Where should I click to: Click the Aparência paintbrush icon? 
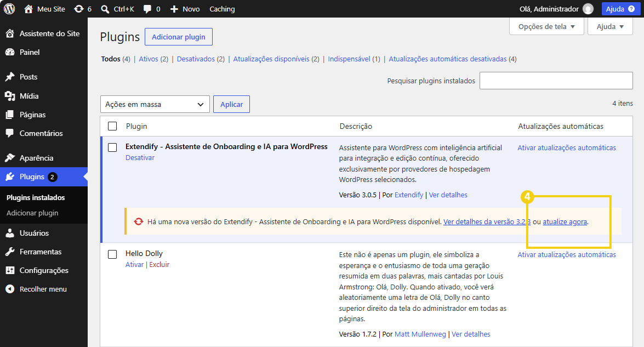[10, 158]
